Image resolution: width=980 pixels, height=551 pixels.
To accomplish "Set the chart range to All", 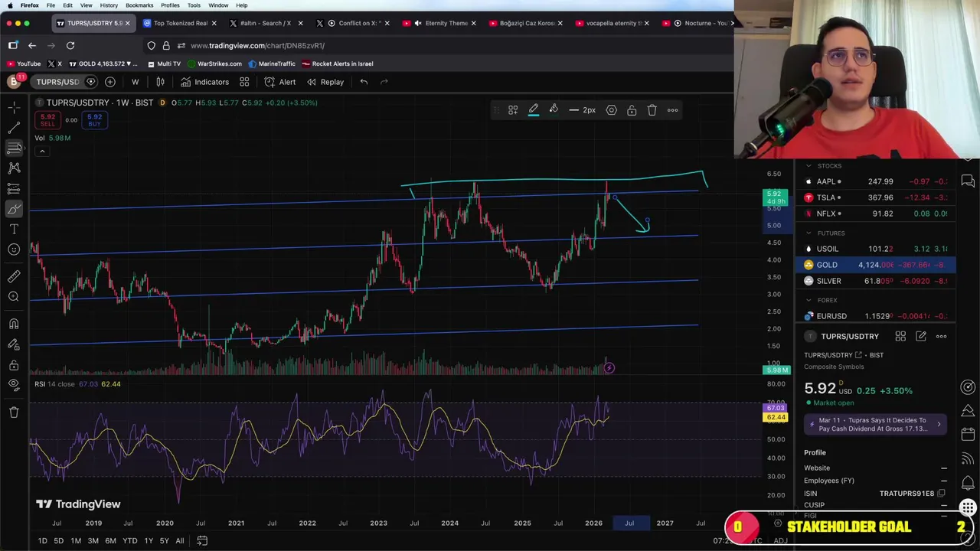I will (x=180, y=541).
